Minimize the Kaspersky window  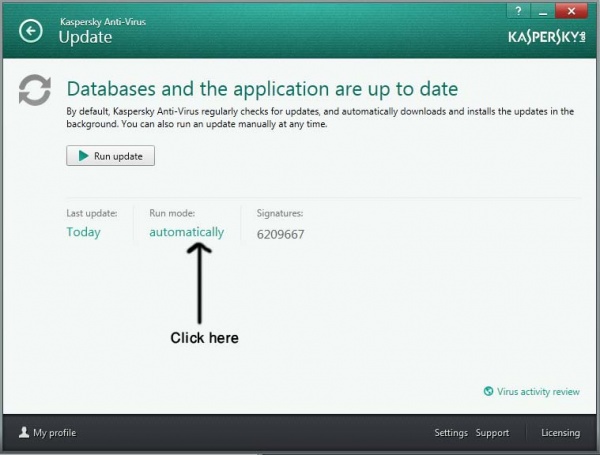coord(543,11)
